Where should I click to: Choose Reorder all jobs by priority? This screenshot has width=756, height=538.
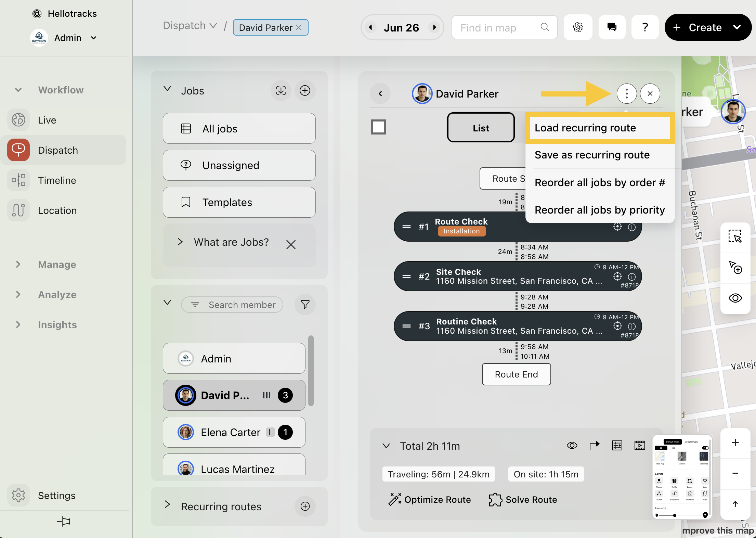(600, 210)
